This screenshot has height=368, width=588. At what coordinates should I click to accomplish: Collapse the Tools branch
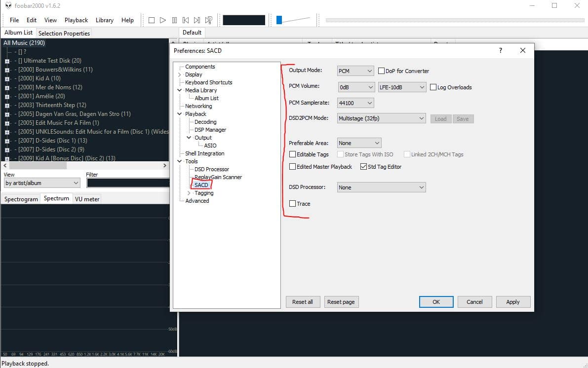coord(180,161)
